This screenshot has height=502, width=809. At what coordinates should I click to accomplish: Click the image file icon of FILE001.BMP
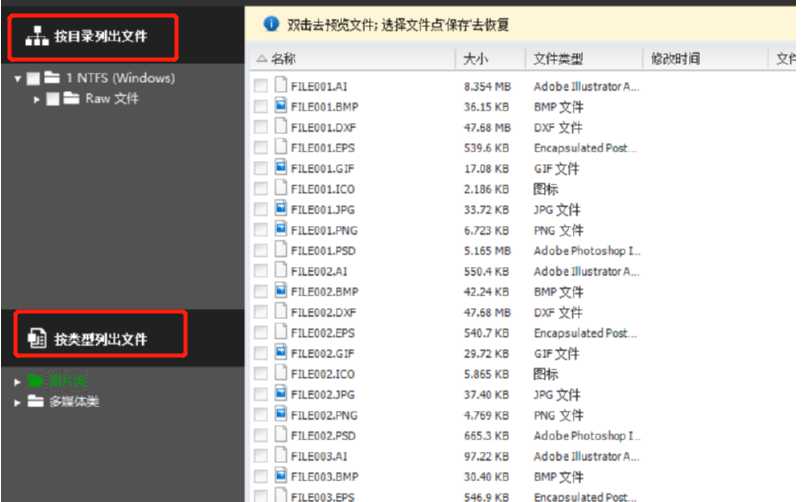click(280, 107)
